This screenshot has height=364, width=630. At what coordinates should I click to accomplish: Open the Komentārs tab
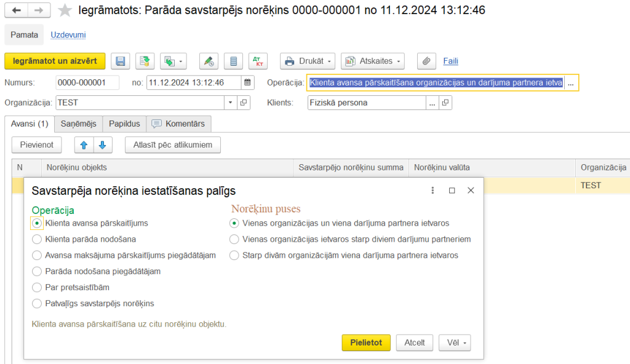(x=180, y=124)
